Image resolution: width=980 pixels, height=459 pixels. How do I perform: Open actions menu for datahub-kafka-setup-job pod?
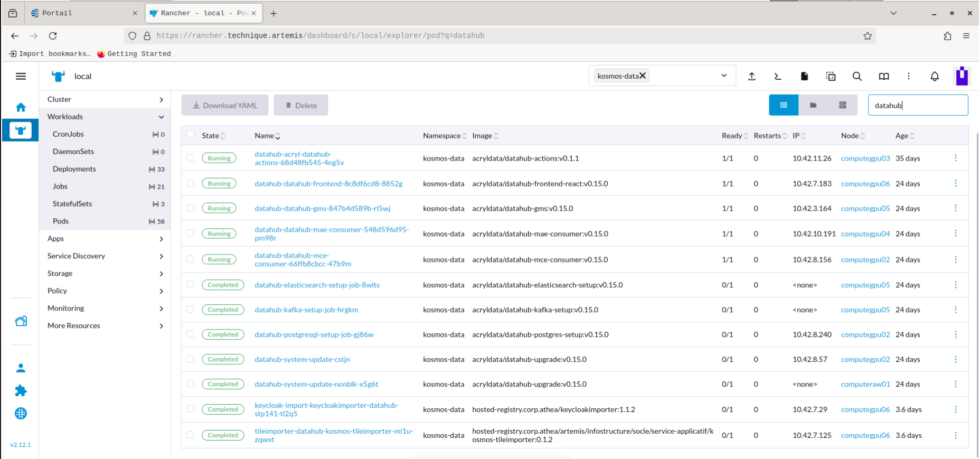[956, 310]
